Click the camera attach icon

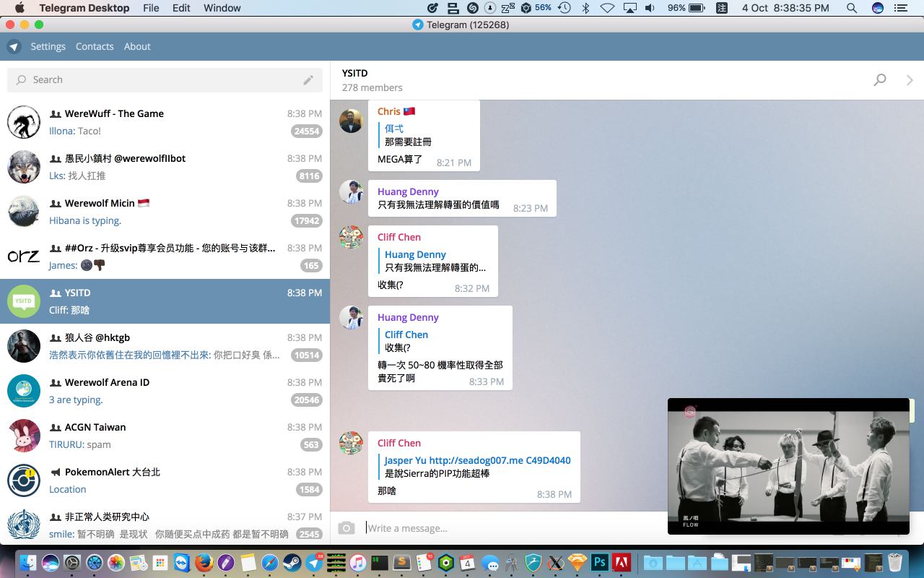click(x=346, y=528)
